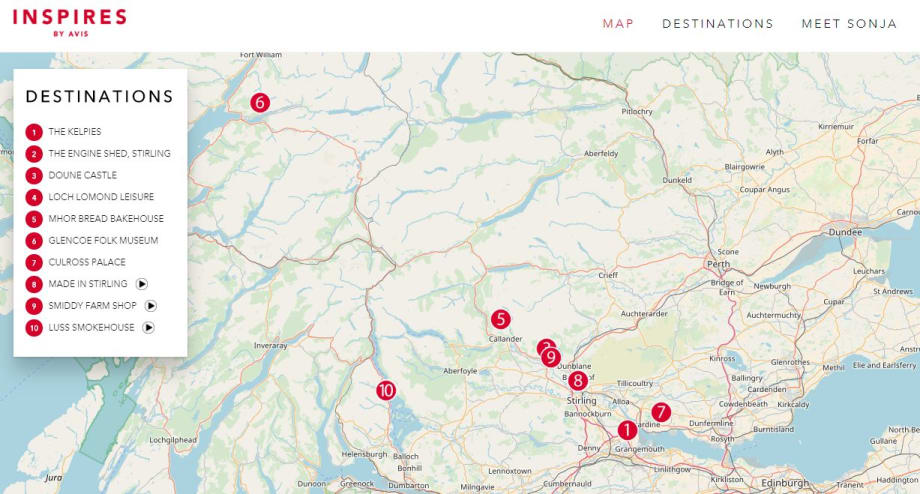Open map marker 1 near Grangemouth
Image resolution: width=920 pixels, height=494 pixels.
[627, 430]
